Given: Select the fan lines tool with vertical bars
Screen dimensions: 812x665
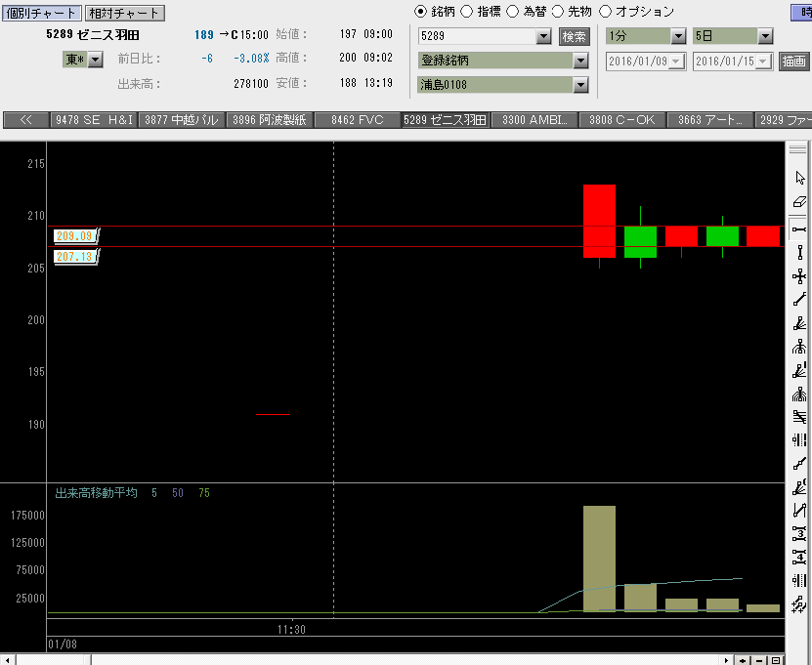Looking at the screenshot, I should 799,370.
